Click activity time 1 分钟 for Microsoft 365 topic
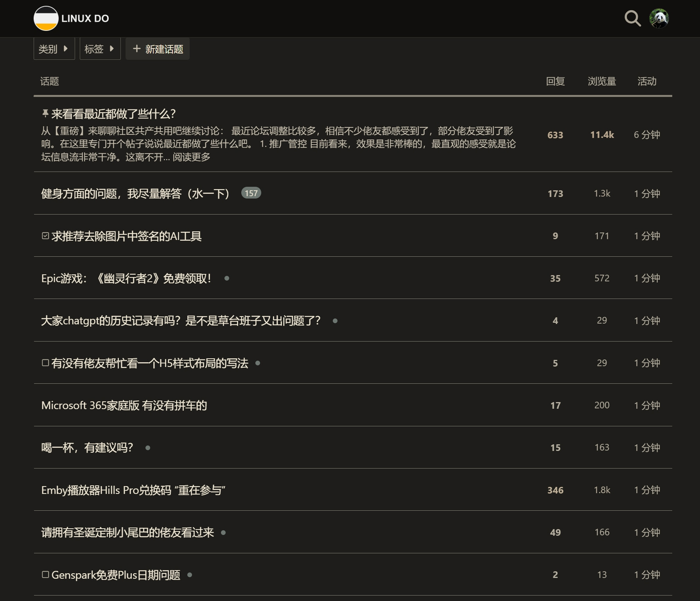This screenshot has height=601, width=700. [647, 405]
